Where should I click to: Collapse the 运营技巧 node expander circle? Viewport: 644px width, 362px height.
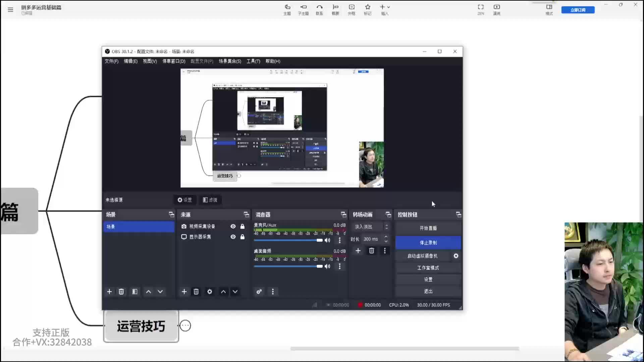[x=185, y=325]
